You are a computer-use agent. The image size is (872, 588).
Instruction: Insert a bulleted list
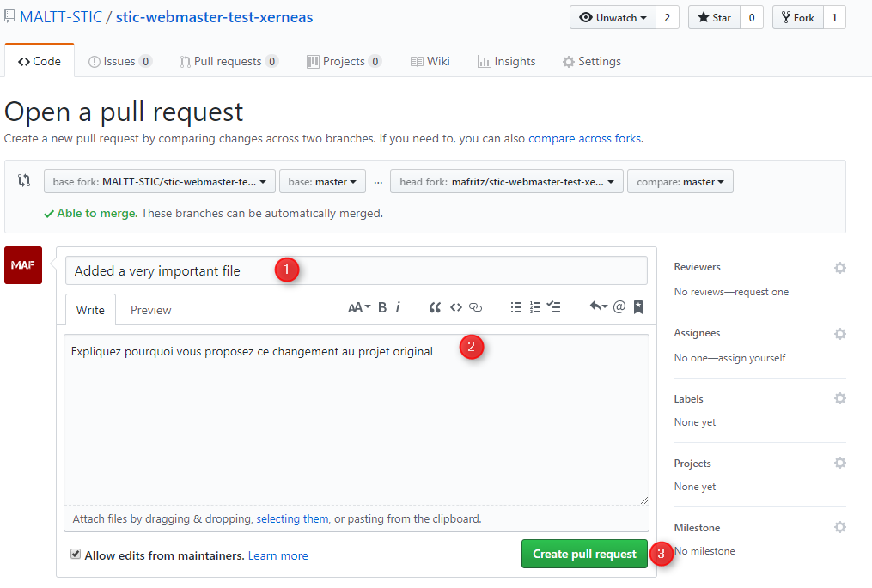pyautogui.click(x=516, y=307)
